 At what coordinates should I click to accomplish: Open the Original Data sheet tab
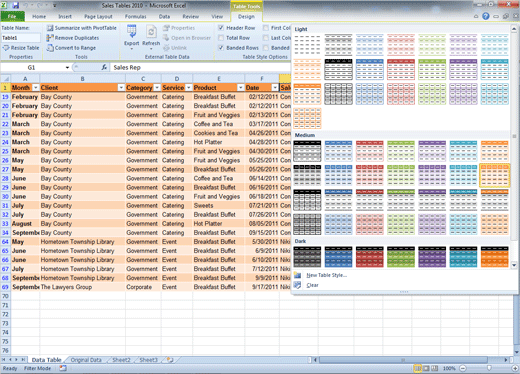click(x=86, y=360)
